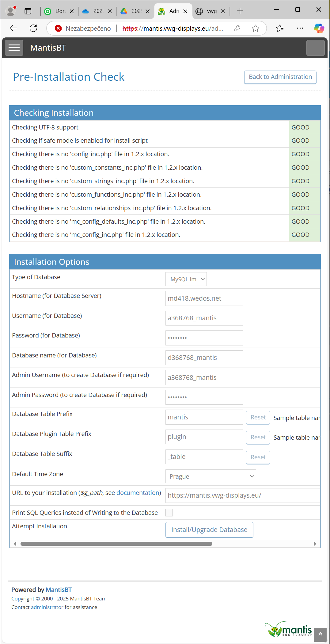Jump to top with scroll-up arrow button
This screenshot has height=644, width=330.
[x=320, y=634]
